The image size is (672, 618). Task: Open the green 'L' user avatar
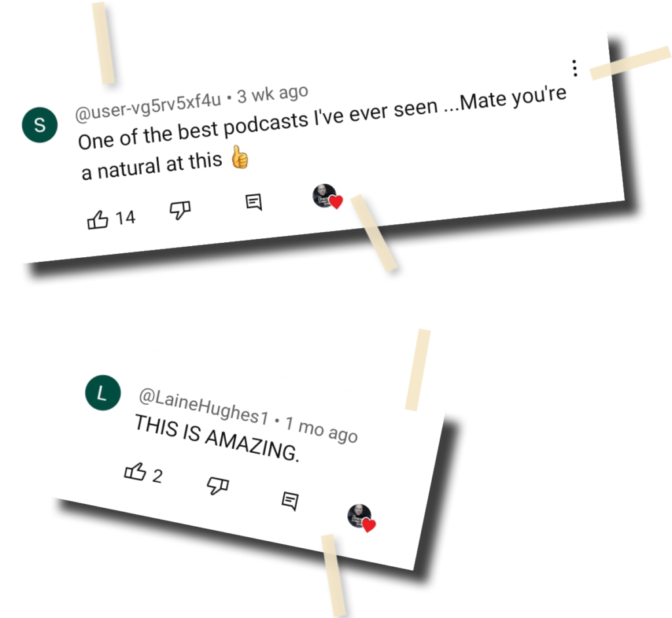103,392
